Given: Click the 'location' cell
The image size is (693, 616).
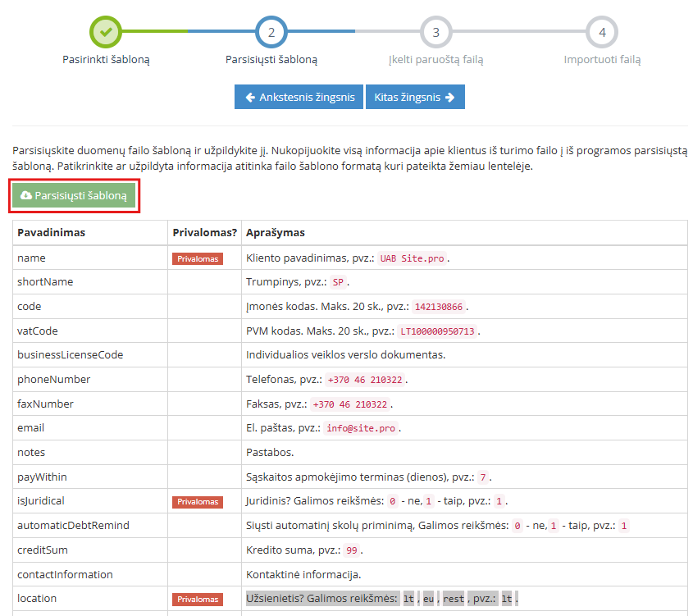Looking at the screenshot, I should (90, 598).
